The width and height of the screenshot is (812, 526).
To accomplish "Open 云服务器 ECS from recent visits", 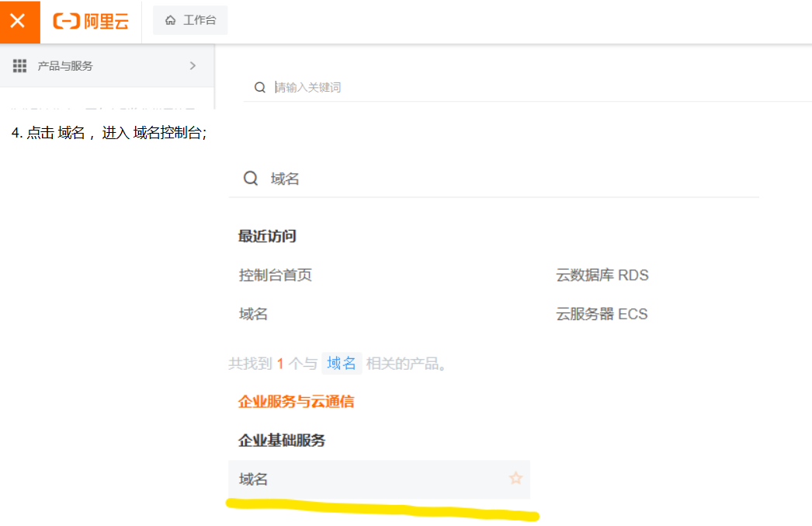I will [602, 314].
